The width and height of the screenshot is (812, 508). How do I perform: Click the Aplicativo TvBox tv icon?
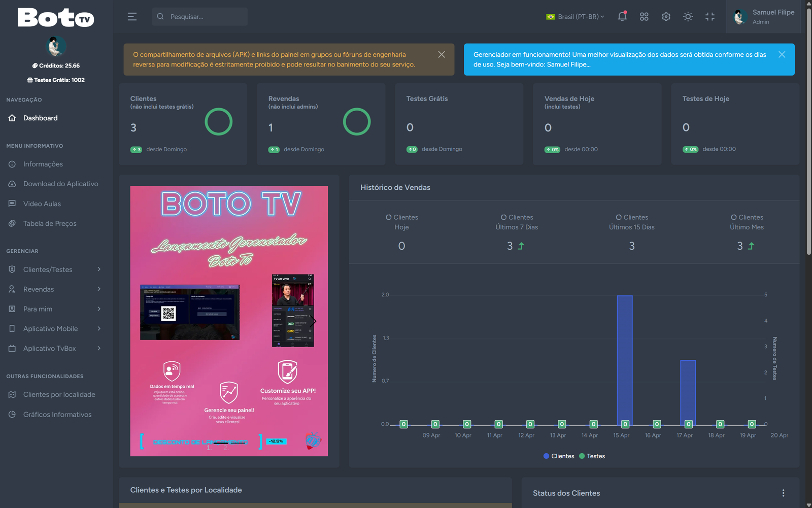(x=12, y=349)
